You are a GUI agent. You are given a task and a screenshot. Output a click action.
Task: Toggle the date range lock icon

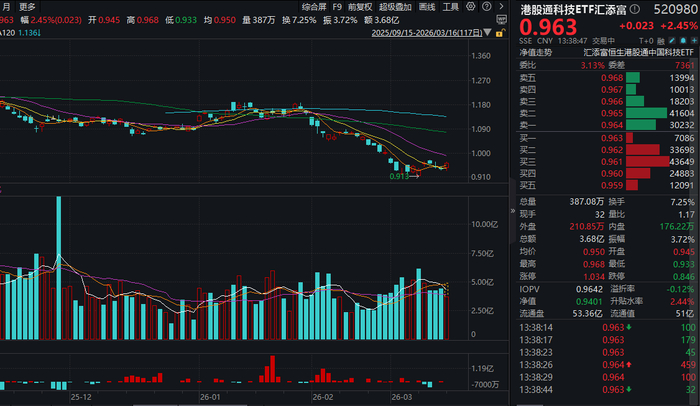500,33
